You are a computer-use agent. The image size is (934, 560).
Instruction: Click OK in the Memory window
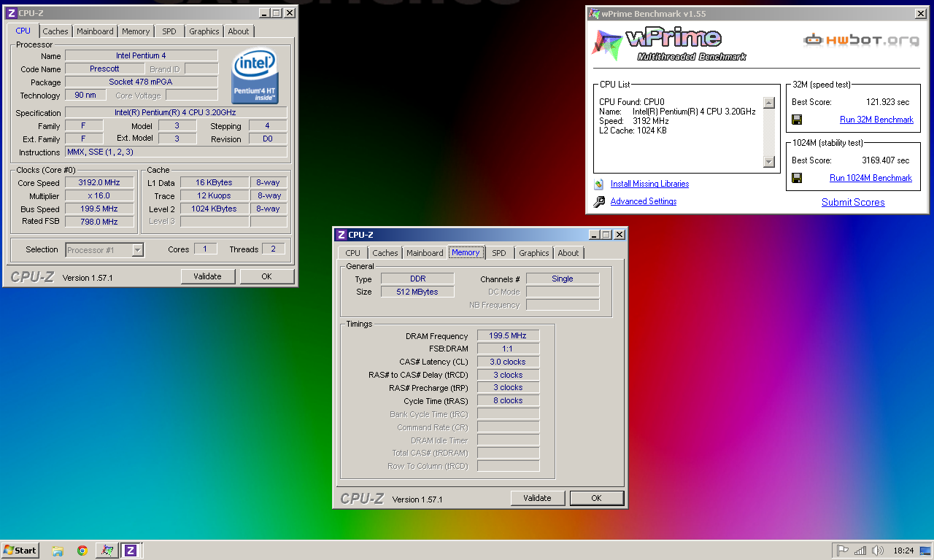pyautogui.click(x=596, y=498)
